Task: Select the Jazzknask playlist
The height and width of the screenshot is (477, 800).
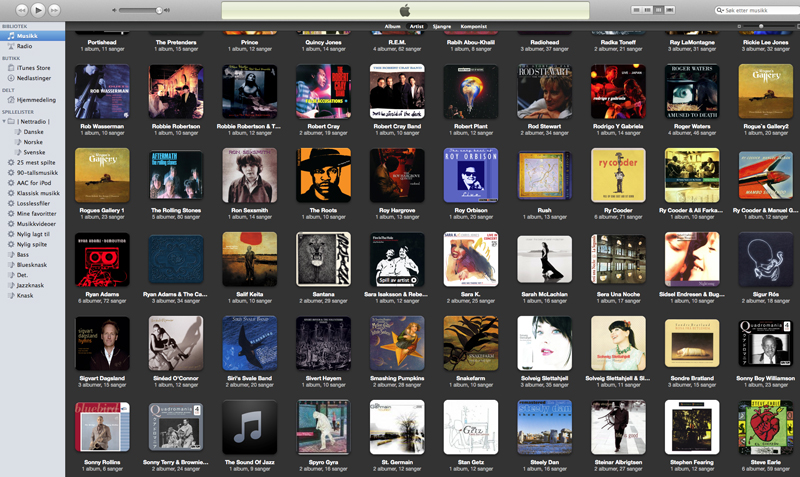Action: click(x=32, y=285)
